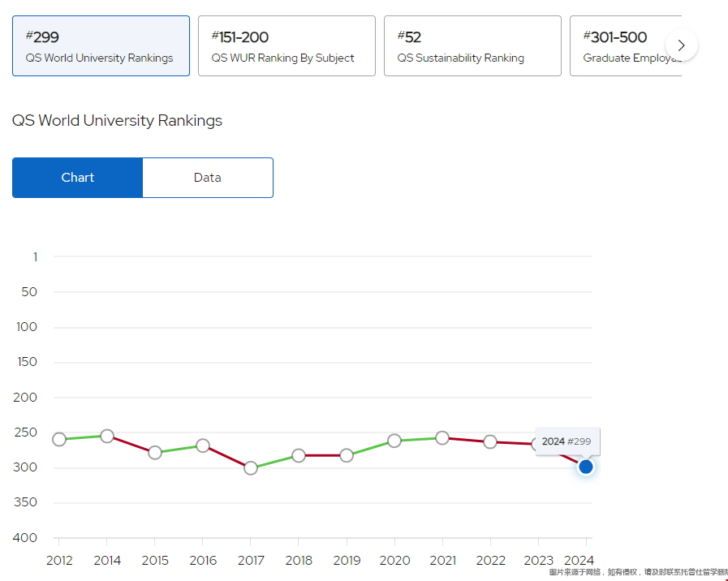
Task: Click the 2017 x-axis year label
Action: (251, 561)
